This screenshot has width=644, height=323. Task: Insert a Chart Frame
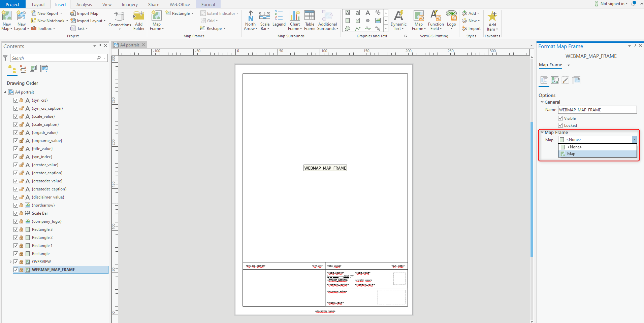pyautogui.click(x=294, y=20)
